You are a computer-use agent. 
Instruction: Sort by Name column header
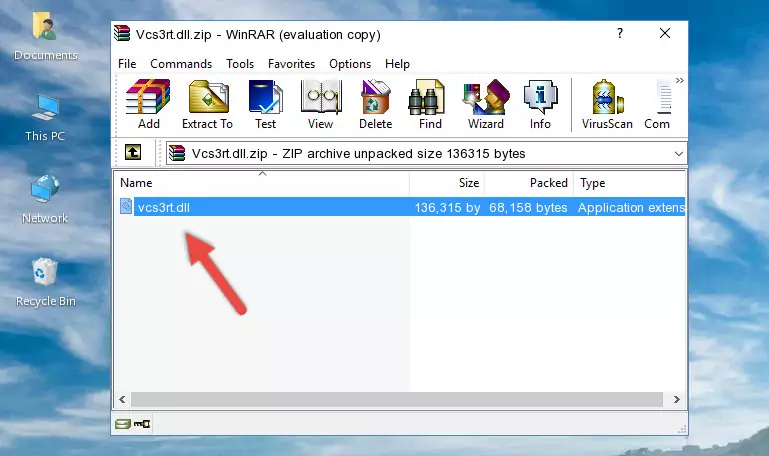[x=262, y=183]
